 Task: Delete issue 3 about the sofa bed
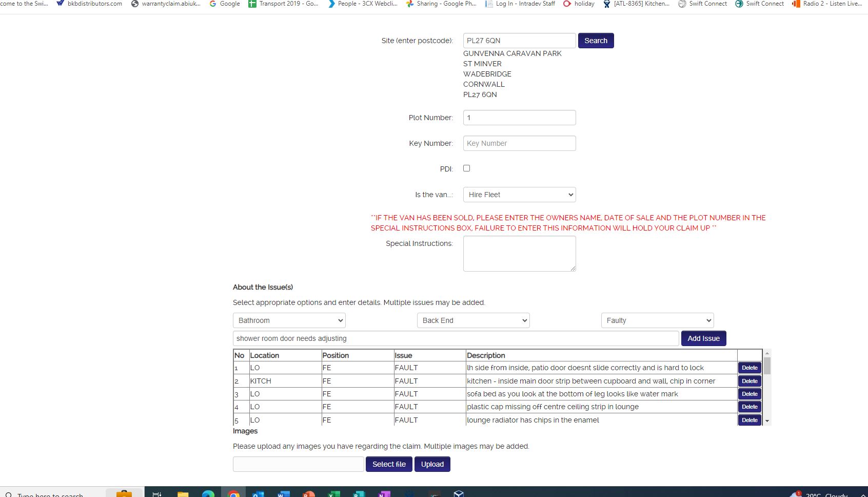[x=749, y=394]
